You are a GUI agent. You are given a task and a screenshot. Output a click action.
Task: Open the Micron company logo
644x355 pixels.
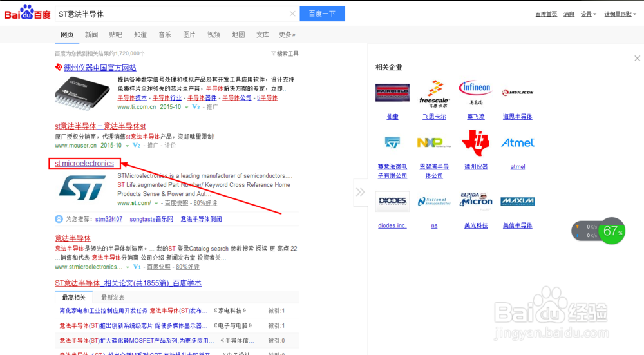(x=476, y=200)
